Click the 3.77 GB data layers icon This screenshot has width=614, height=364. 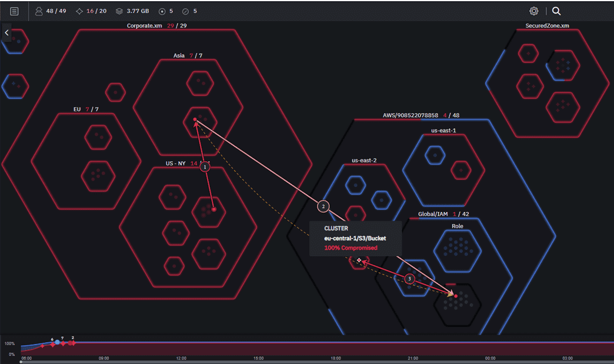pos(120,11)
